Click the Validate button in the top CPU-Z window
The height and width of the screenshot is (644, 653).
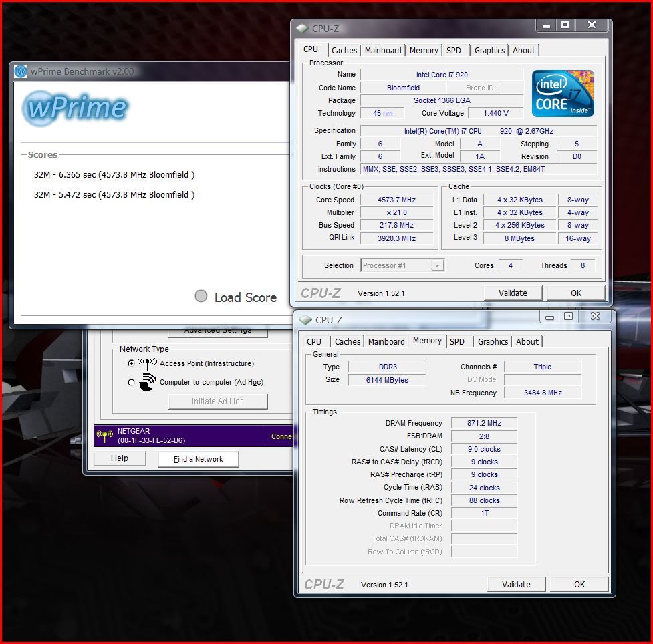click(513, 293)
